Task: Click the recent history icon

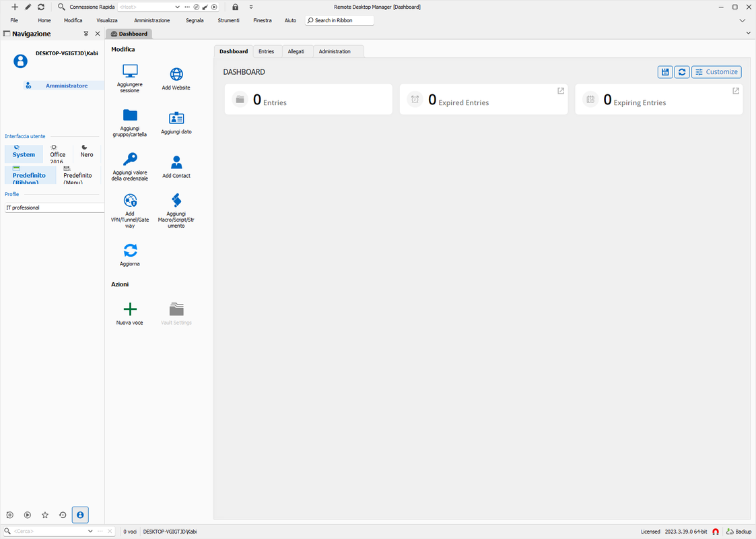Action: (x=63, y=515)
